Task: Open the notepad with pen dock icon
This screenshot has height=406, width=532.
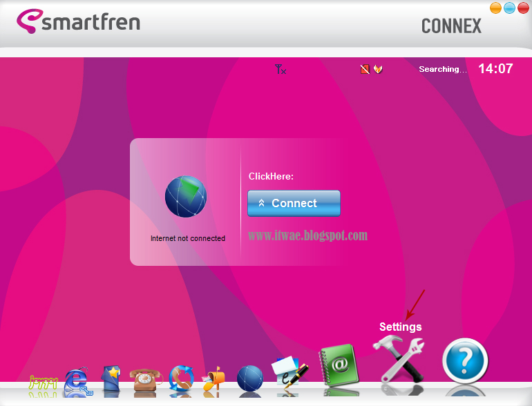Action: click(x=289, y=372)
